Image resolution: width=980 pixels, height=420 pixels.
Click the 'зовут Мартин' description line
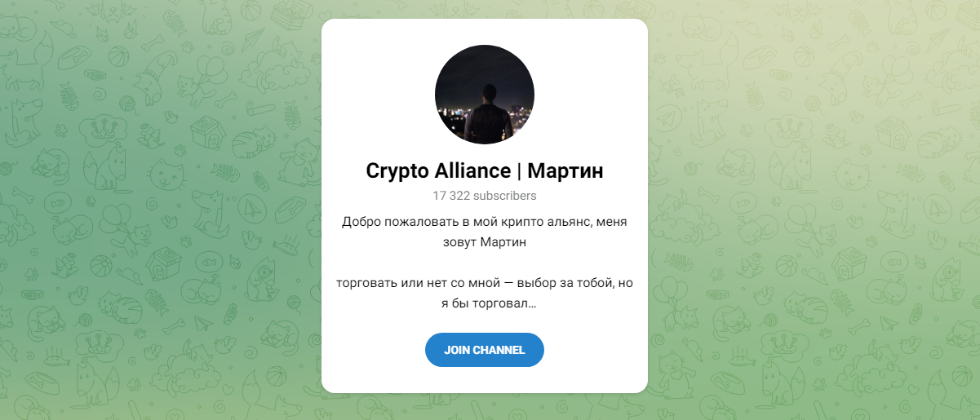pos(485,242)
